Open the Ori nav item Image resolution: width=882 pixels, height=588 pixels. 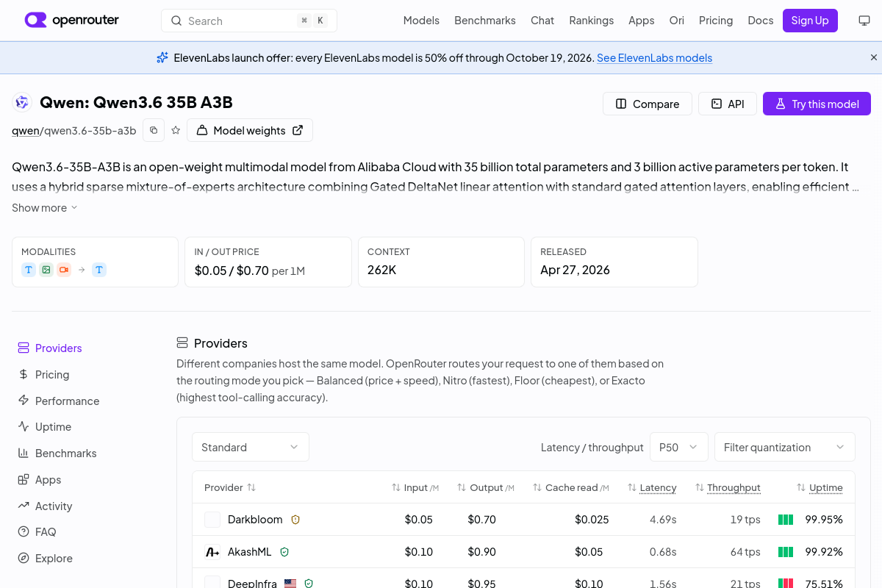pyautogui.click(x=677, y=21)
